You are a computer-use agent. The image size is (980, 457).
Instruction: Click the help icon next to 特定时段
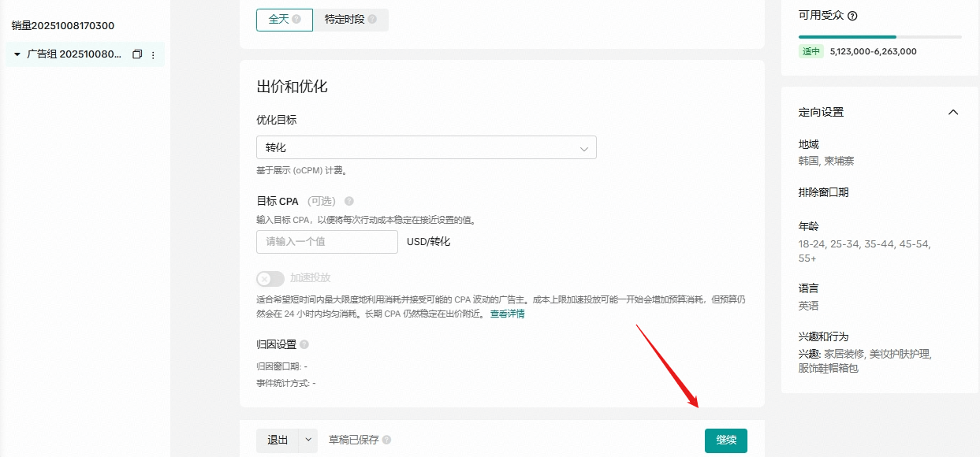372,20
